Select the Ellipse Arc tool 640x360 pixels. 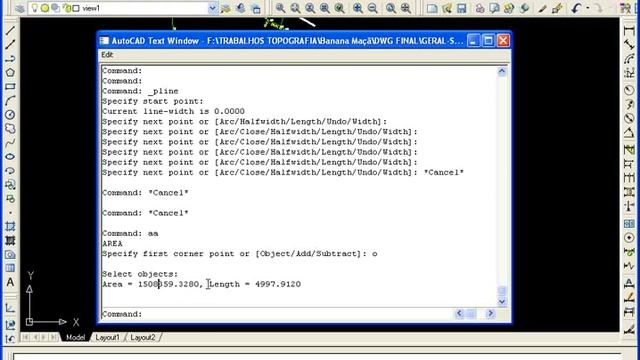10,171
